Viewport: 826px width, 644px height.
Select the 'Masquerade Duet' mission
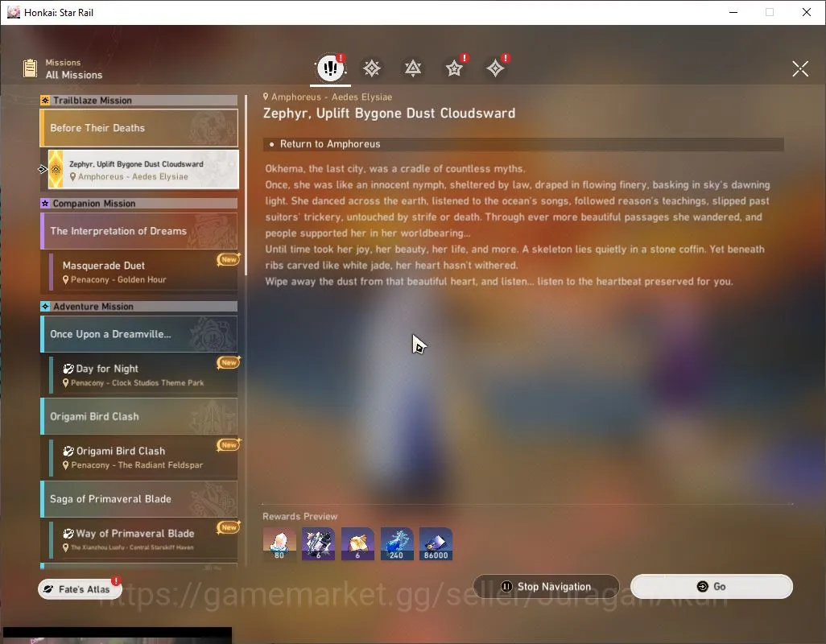[x=143, y=271]
